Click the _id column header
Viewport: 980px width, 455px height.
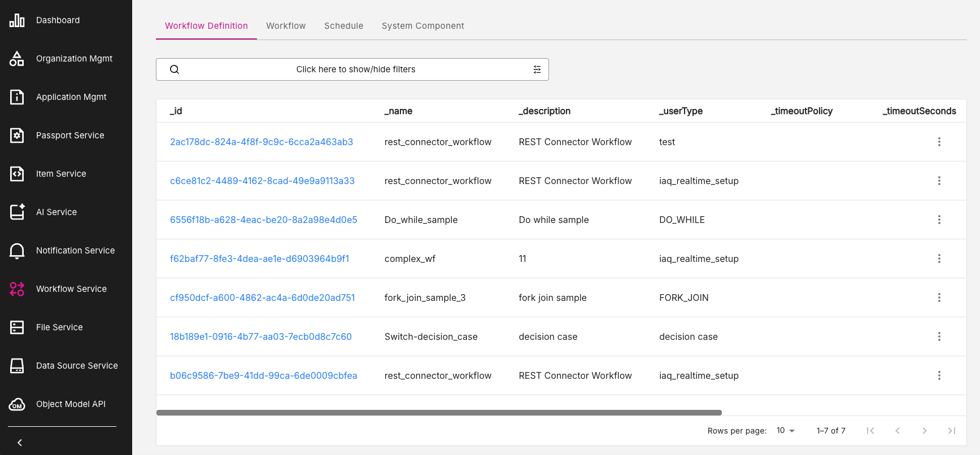point(176,111)
